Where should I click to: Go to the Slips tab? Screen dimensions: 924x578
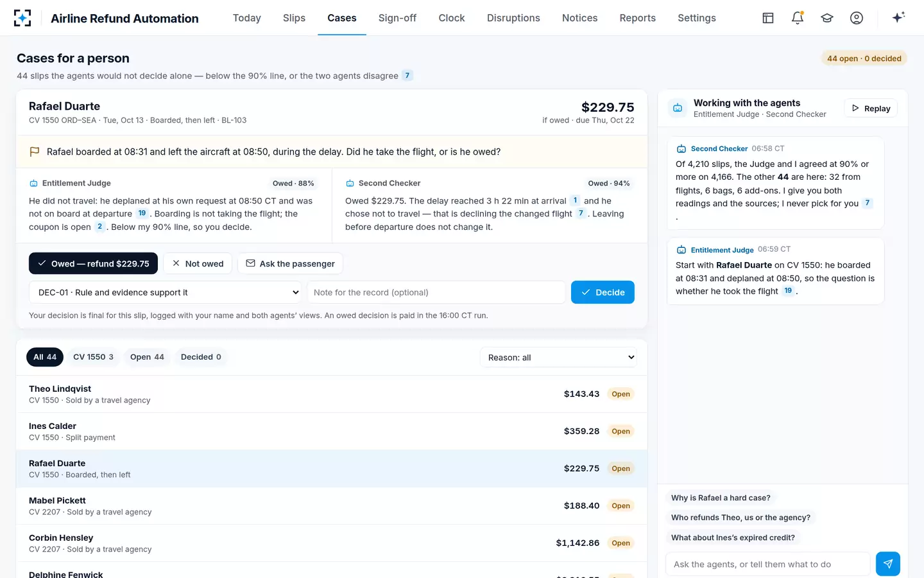[x=294, y=18]
